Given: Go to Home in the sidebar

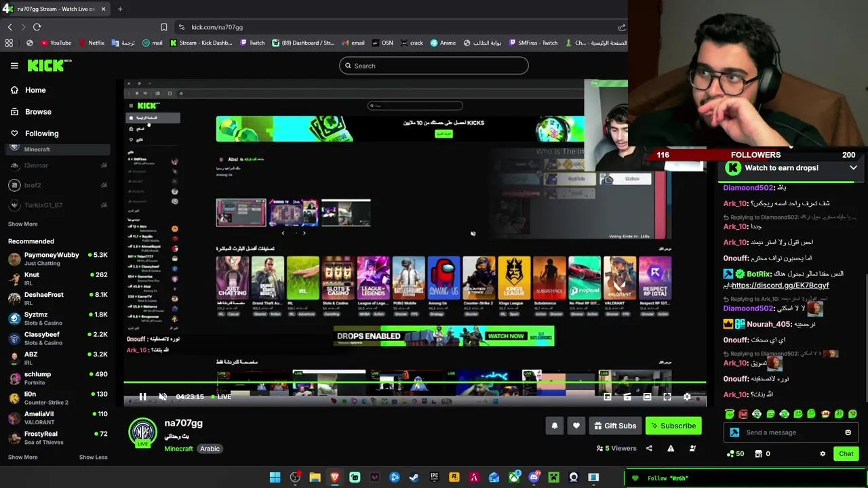Looking at the screenshot, I should coord(28,90).
